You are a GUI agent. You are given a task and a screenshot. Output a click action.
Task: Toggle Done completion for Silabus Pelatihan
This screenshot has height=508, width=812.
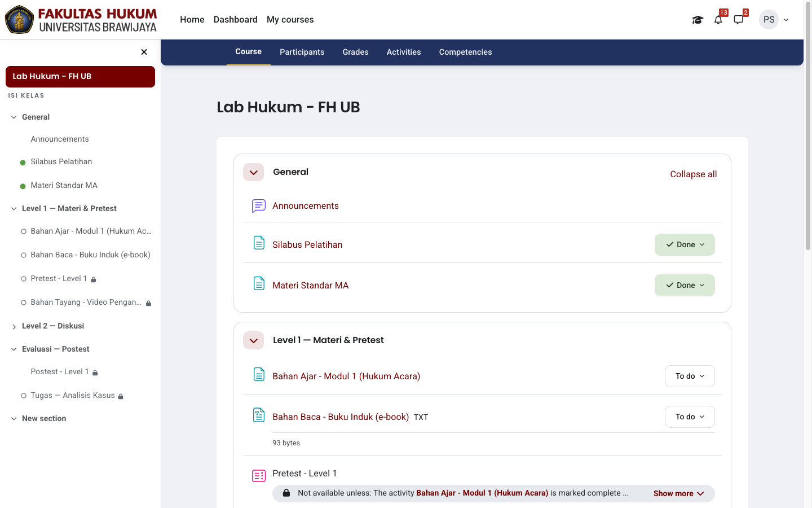coord(685,244)
